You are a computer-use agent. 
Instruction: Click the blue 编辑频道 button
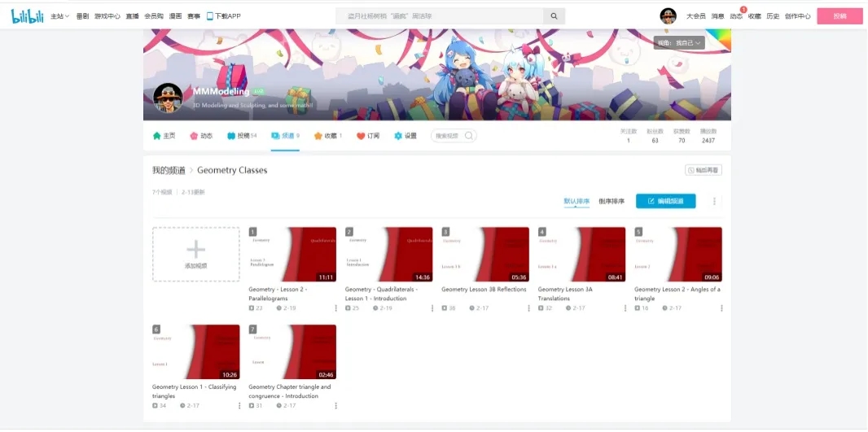coord(665,201)
